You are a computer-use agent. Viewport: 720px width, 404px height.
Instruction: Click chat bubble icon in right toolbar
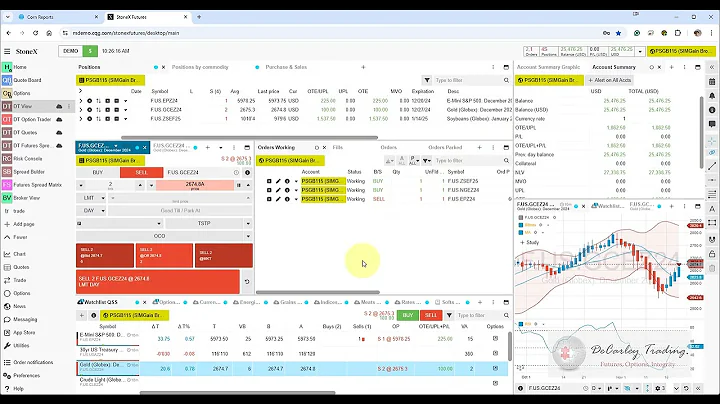tap(712, 124)
